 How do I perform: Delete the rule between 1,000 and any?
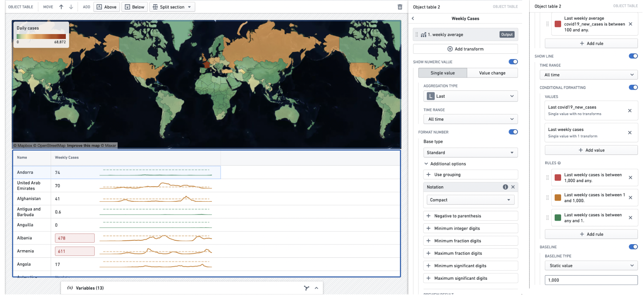pos(630,178)
